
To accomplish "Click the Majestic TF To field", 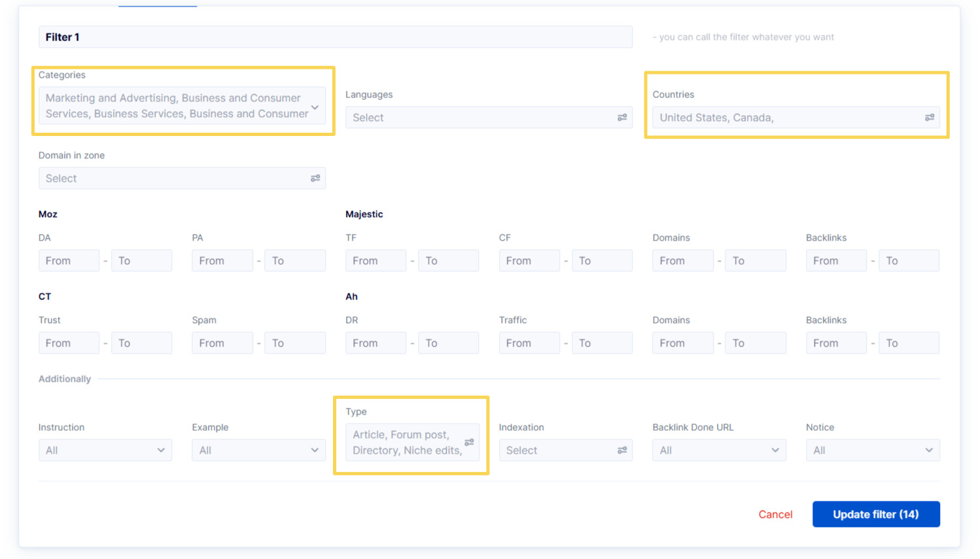I will point(448,260).
